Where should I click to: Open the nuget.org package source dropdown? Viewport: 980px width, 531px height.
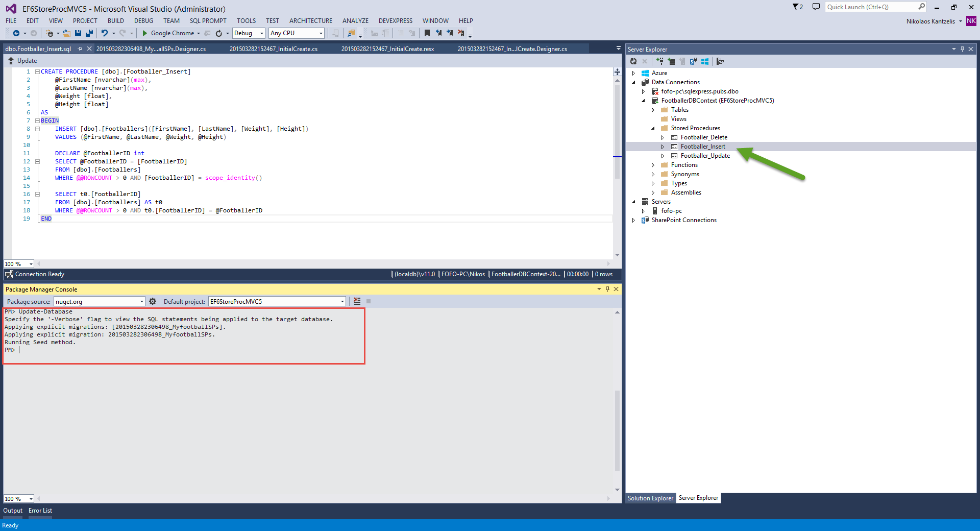click(142, 302)
